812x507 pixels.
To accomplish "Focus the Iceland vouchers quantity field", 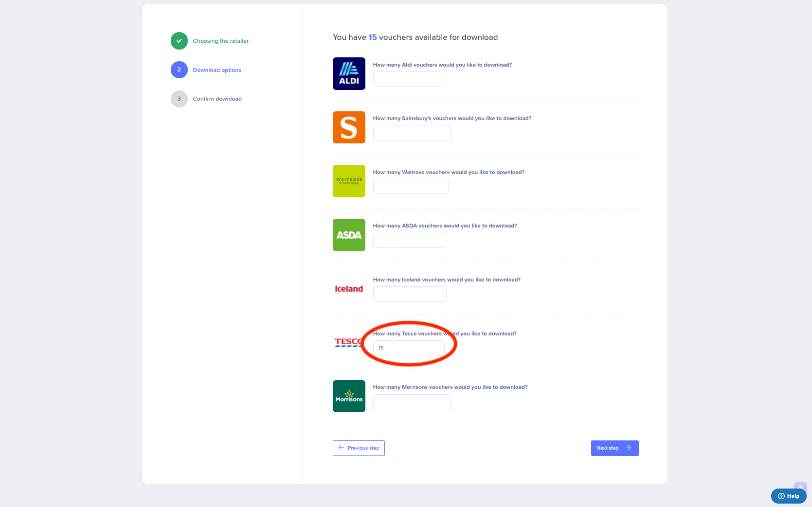I will pos(410,294).
